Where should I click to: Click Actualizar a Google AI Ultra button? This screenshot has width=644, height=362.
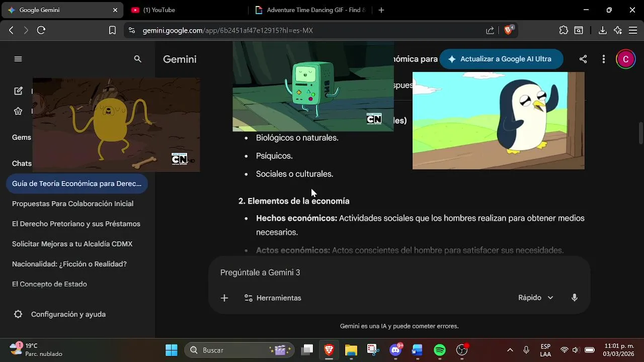pyautogui.click(x=501, y=59)
